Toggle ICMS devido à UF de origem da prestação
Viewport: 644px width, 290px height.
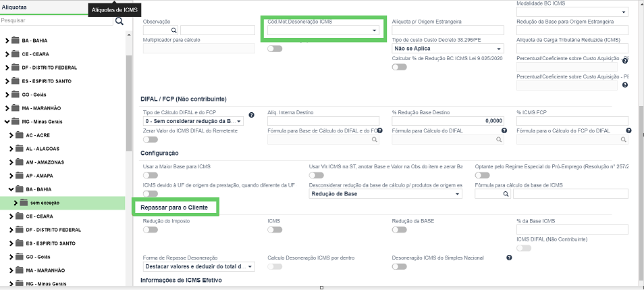[x=151, y=193]
